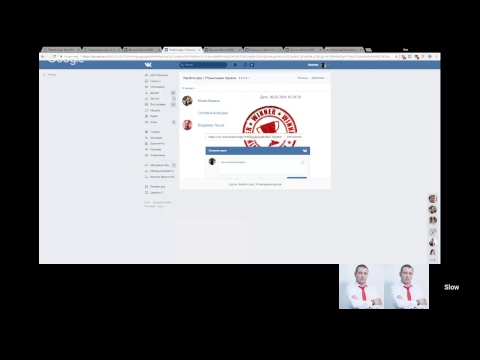This screenshot has width=480, height=360.
Task: Click the button next to the URL field
Action: click(x=294, y=137)
